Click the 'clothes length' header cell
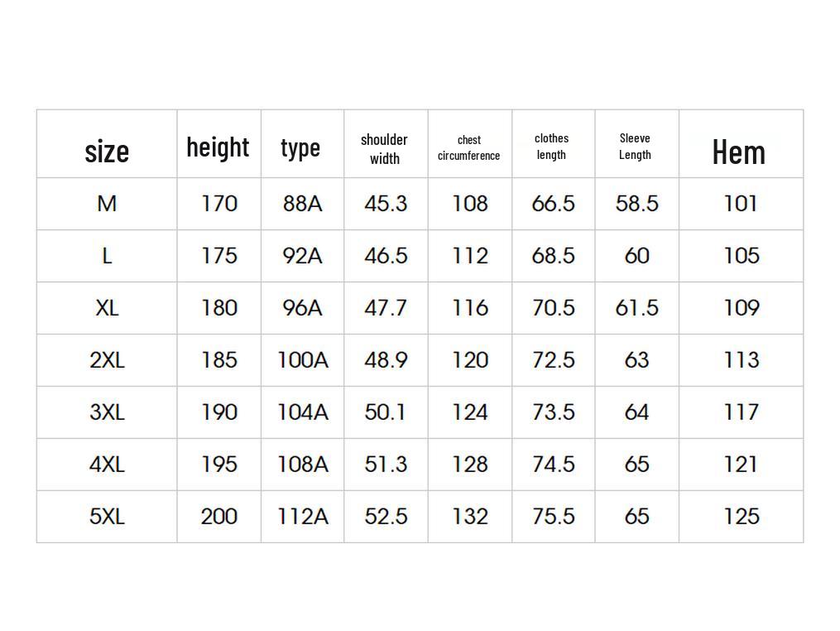The height and width of the screenshot is (631, 840). 552,147
